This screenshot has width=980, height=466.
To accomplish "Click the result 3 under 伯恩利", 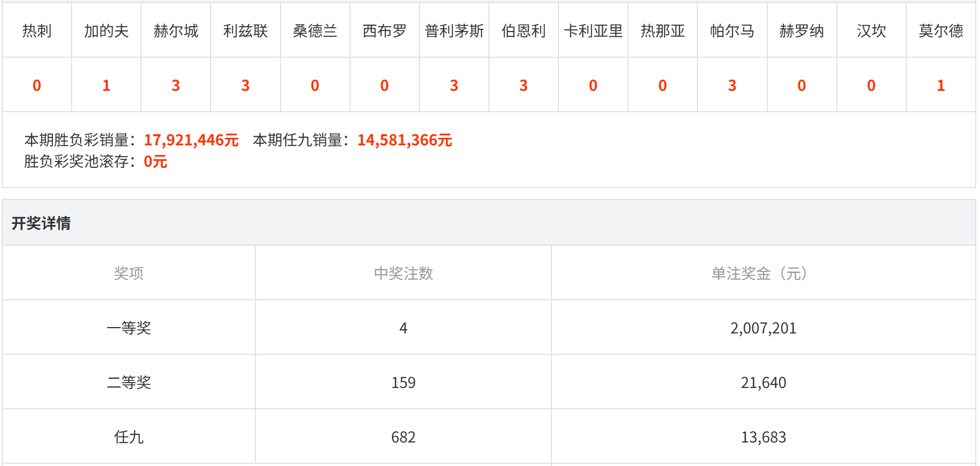I will click(x=524, y=86).
